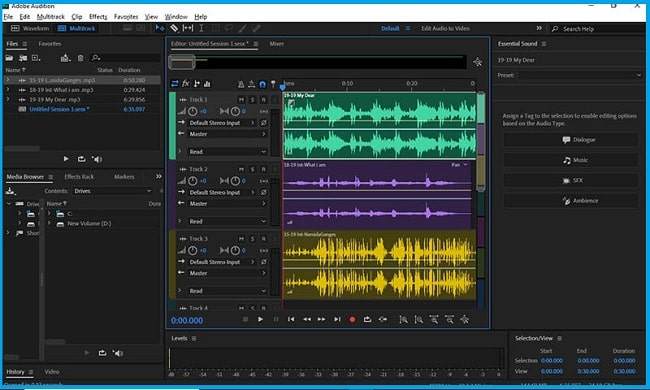Click the Pause button in editor transport

(x=276, y=319)
